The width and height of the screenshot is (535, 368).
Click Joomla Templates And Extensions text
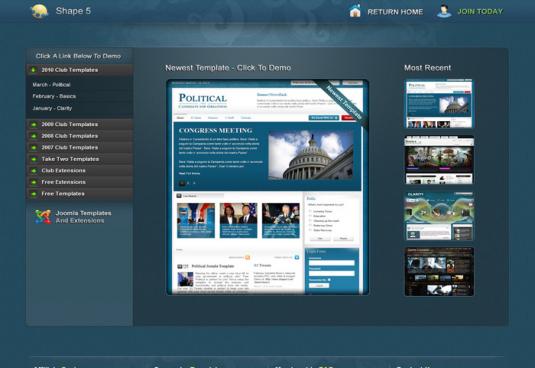84,217
